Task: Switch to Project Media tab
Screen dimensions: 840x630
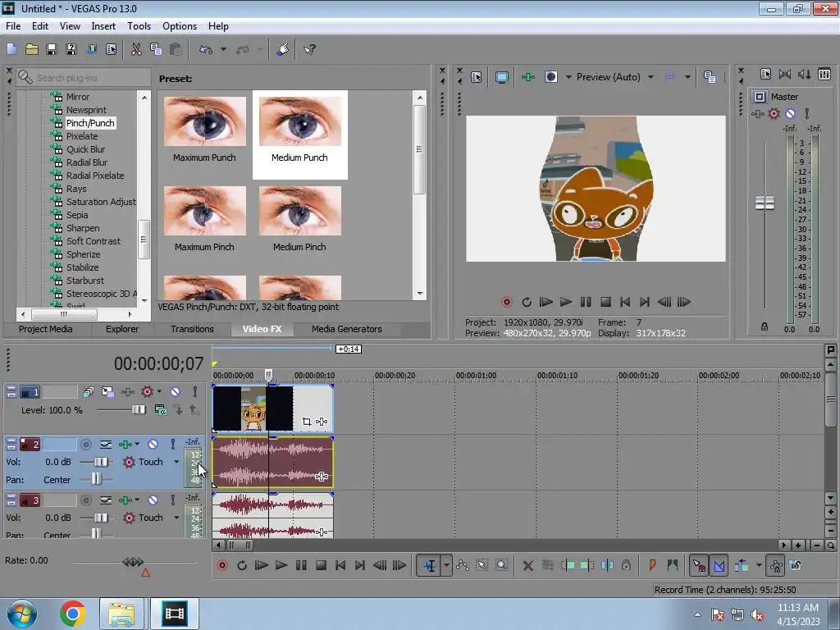Action: click(x=46, y=329)
